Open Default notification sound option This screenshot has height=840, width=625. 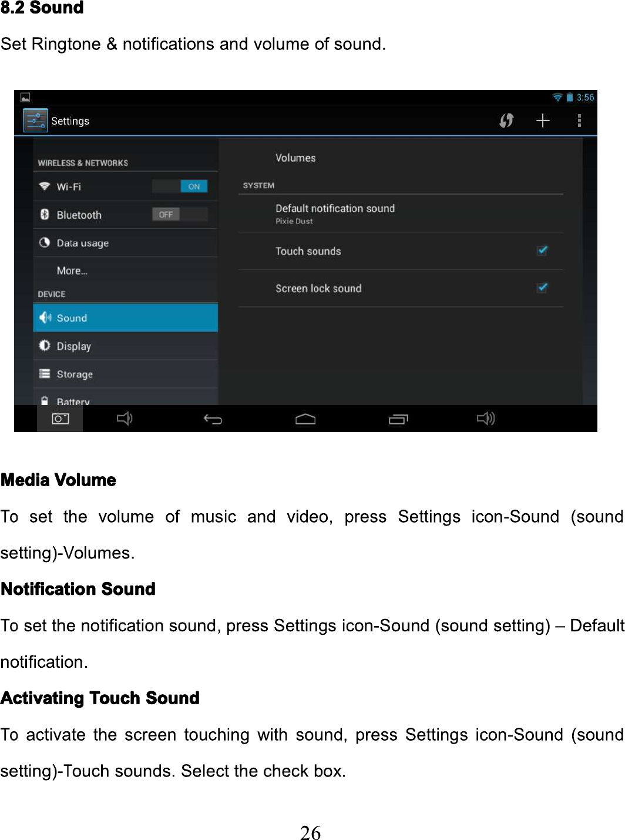tap(401, 213)
